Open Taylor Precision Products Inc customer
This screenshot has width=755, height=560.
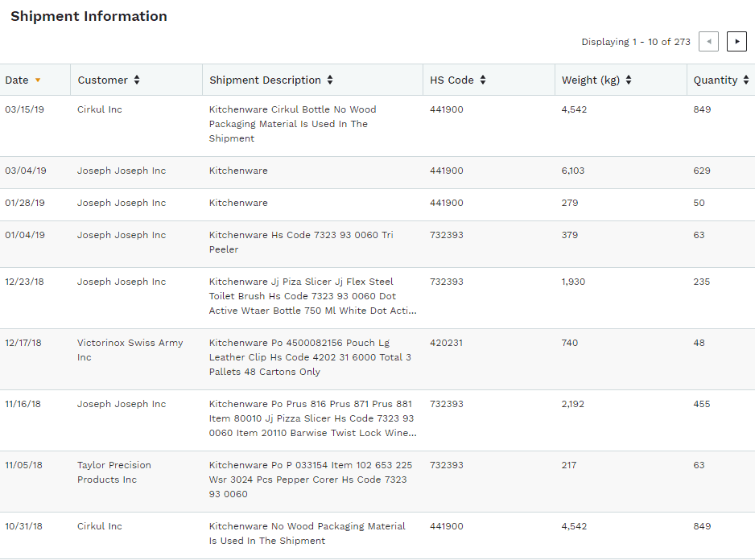[x=114, y=472]
